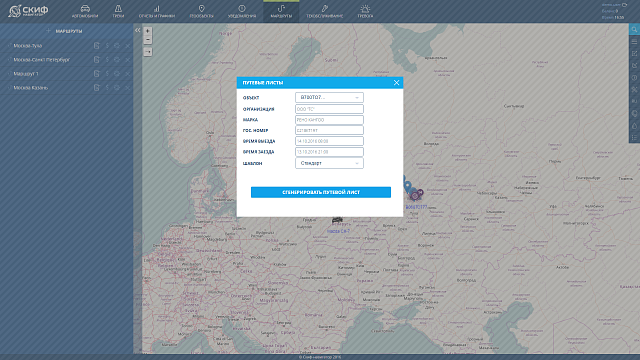
Task: Click the crossed tools icon in right toolbar
Action: click(634, 89)
